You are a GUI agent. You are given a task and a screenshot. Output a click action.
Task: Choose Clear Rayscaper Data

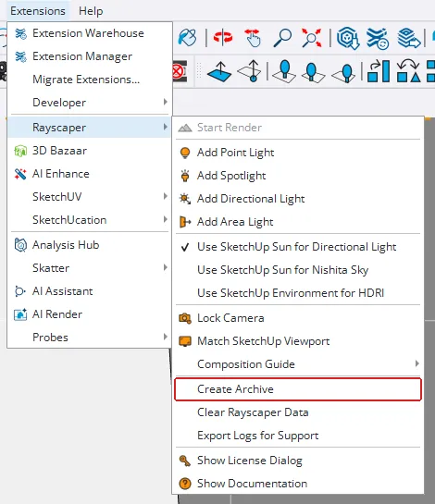[x=298, y=412]
